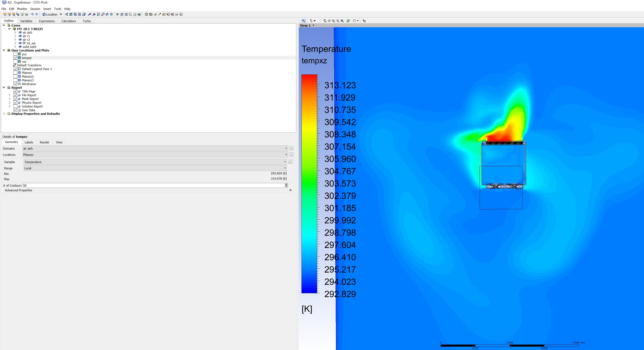The width and height of the screenshot is (644, 350).
Task: Click the Undo arrow icon
Action: click(x=32, y=14)
